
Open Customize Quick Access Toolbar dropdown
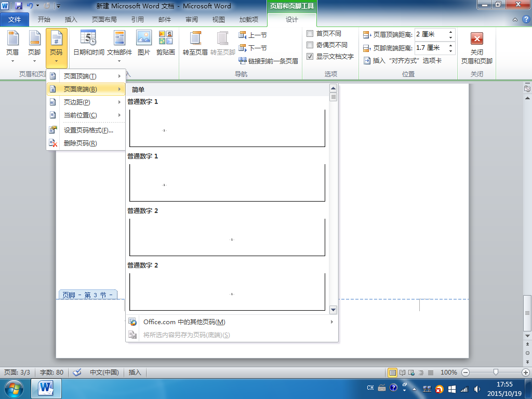[58, 6]
